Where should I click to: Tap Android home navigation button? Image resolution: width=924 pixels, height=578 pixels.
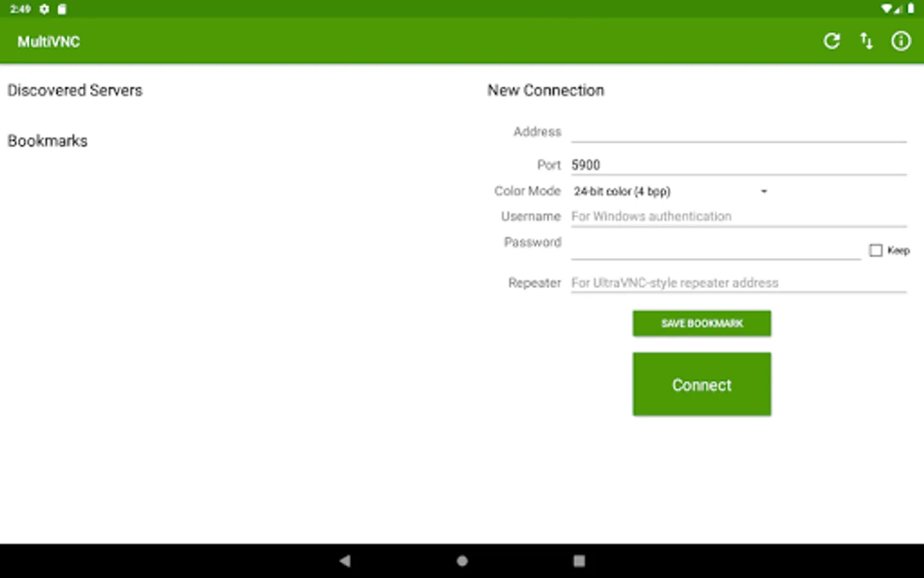pos(462,561)
